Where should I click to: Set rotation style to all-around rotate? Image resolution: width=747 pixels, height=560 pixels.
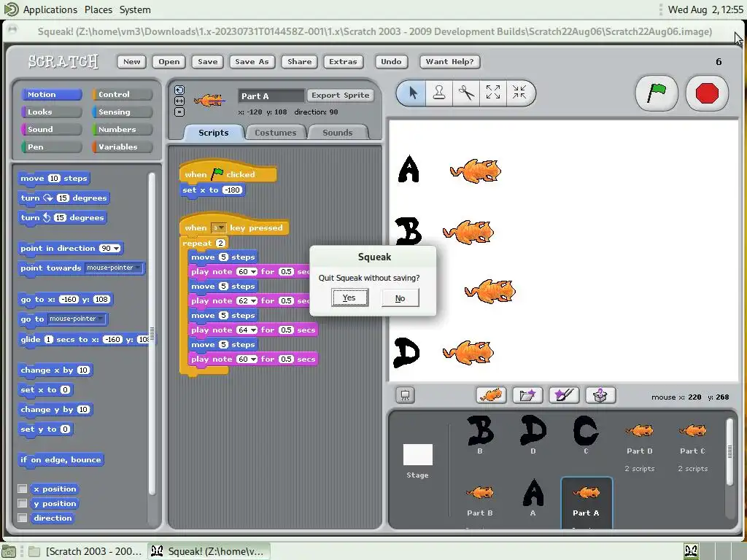point(179,90)
